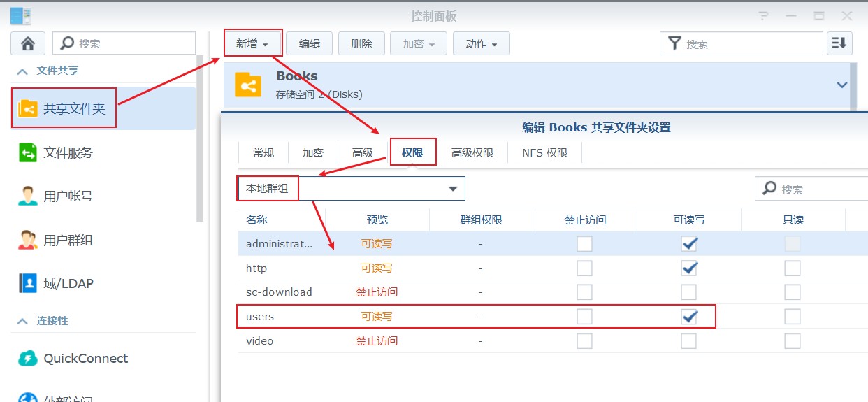Open 用户帐号 via its user icon

[x=28, y=196]
